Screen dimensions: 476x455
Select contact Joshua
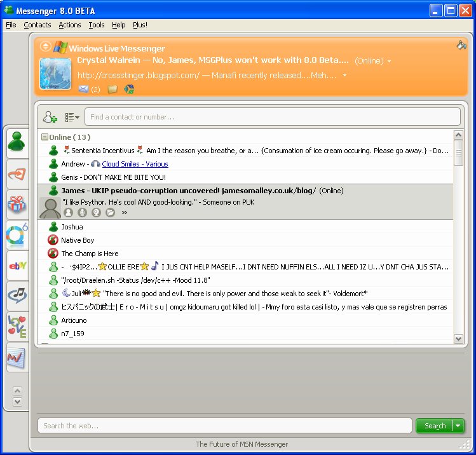245,227
